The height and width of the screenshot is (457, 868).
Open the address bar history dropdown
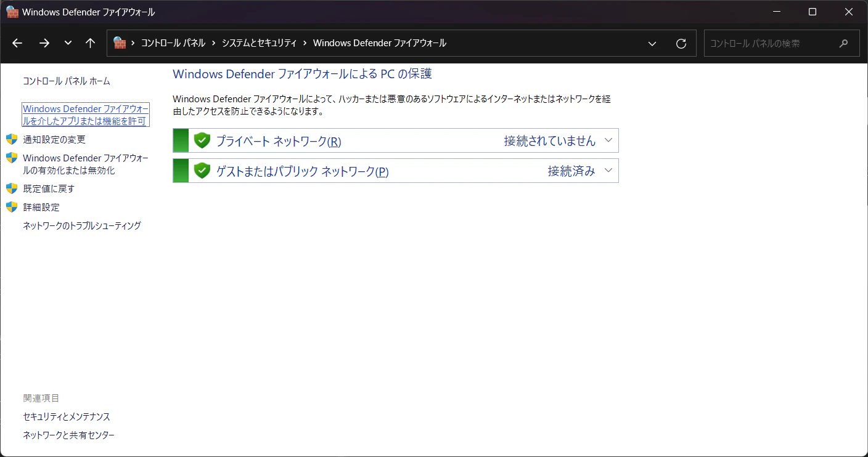[x=652, y=43]
